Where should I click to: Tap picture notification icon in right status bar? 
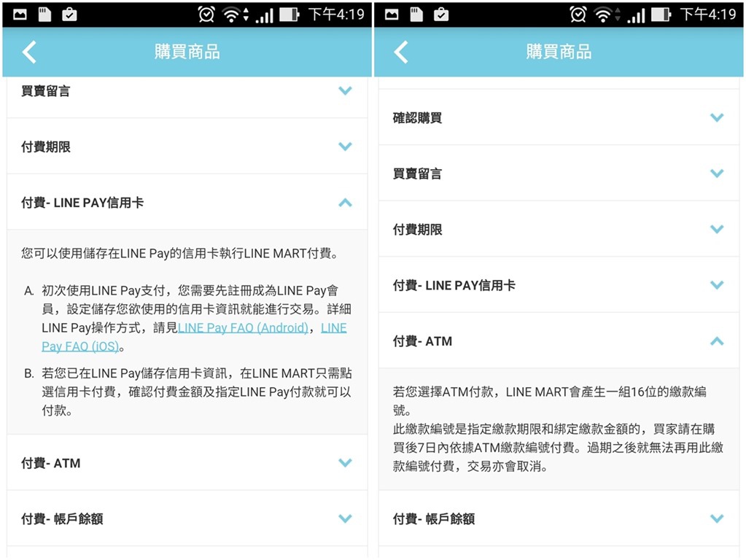click(392, 15)
